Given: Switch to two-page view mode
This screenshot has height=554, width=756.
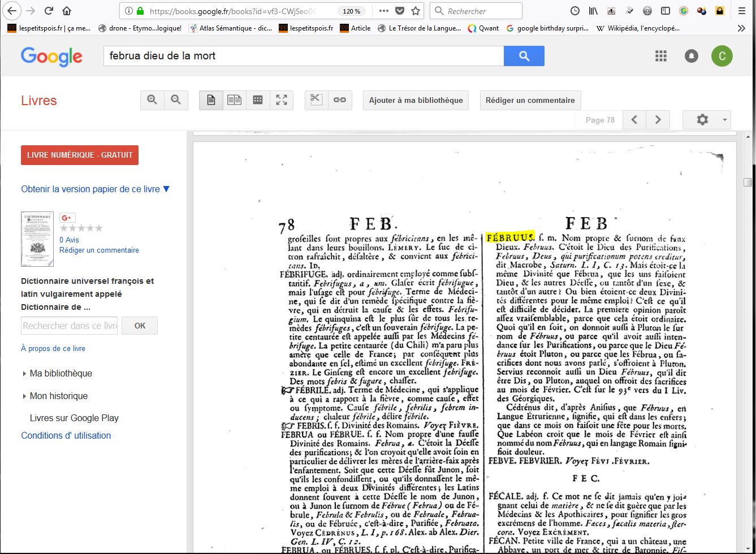Looking at the screenshot, I should 234,100.
